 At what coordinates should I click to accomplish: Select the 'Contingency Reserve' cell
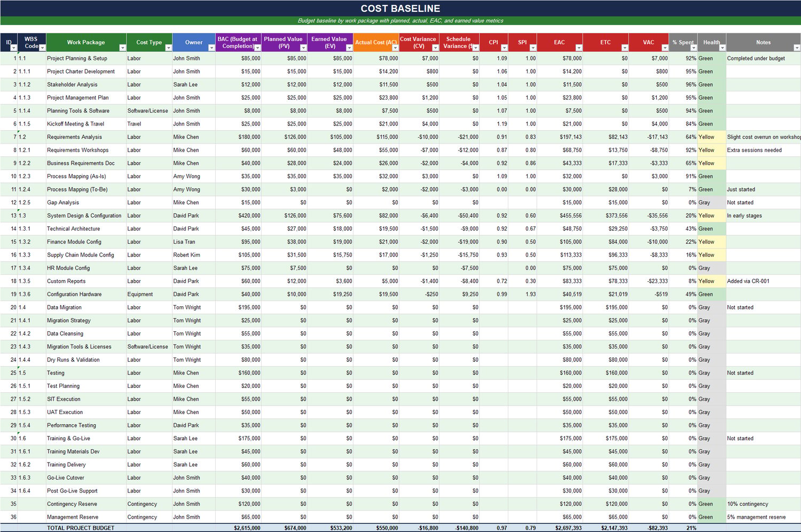point(86,504)
